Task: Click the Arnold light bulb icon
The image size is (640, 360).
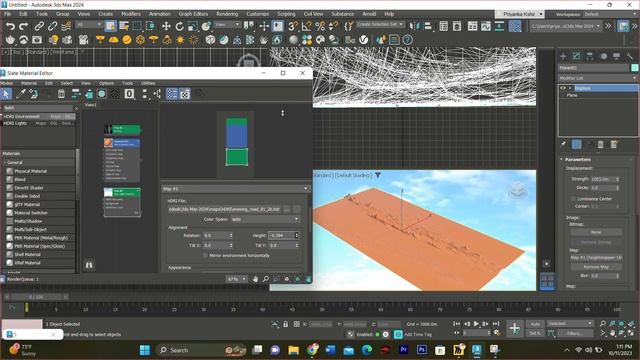Action: click(x=53, y=40)
